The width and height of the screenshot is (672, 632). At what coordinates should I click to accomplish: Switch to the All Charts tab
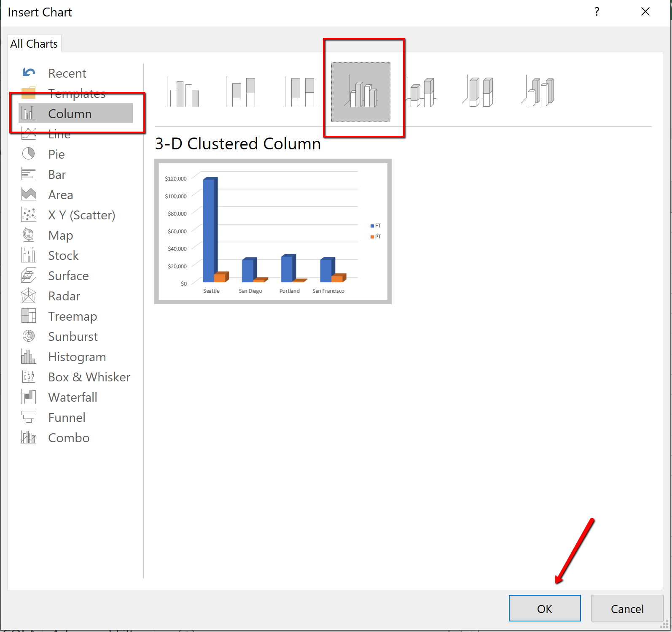pyautogui.click(x=34, y=43)
